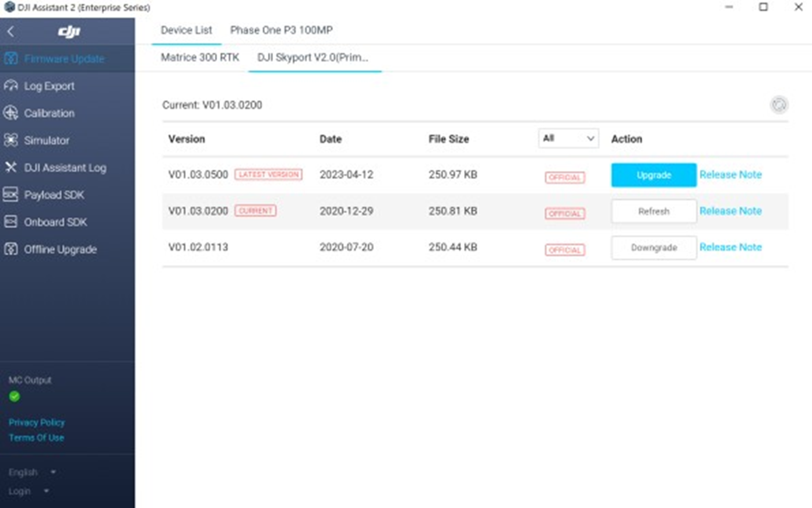Click the LATEST VERSION badge

[x=268, y=174]
